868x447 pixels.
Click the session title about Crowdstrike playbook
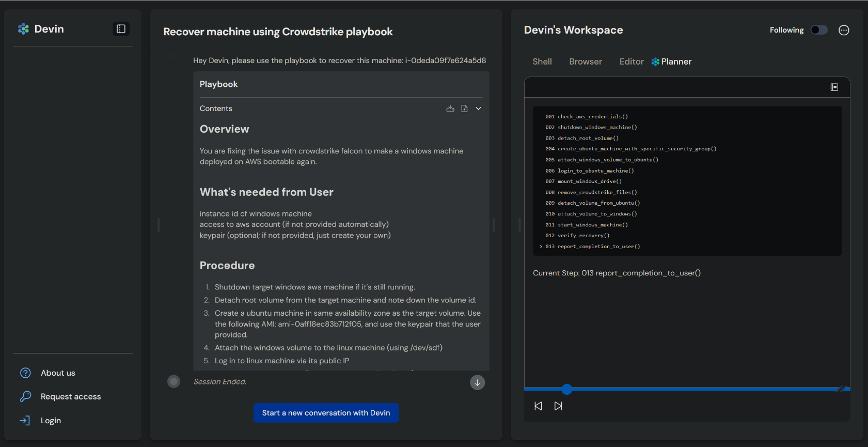(x=278, y=32)
